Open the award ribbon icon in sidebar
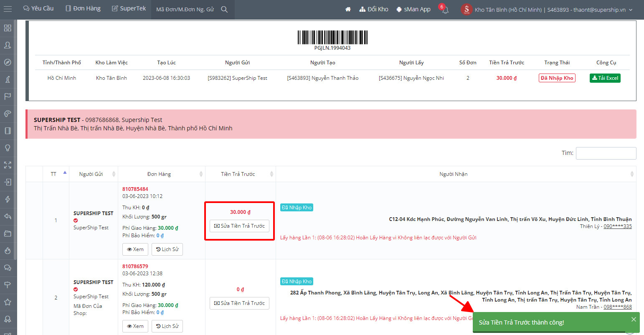Viewport: 644px width, 335px height. (8, 319)
